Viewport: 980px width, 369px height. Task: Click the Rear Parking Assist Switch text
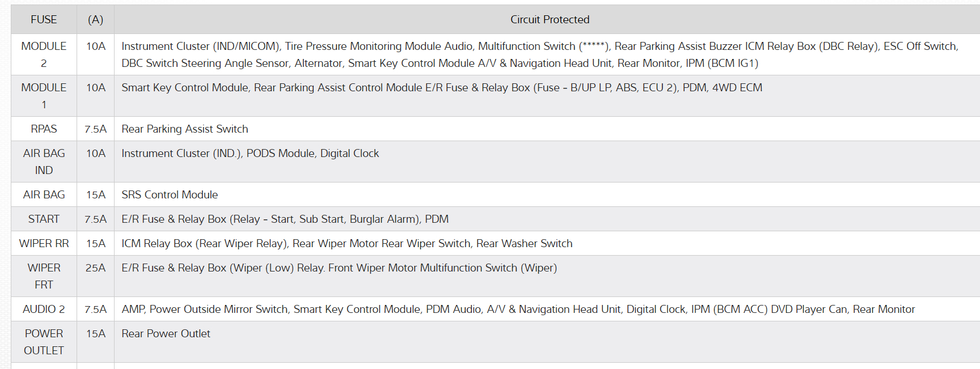pos(184,129)
